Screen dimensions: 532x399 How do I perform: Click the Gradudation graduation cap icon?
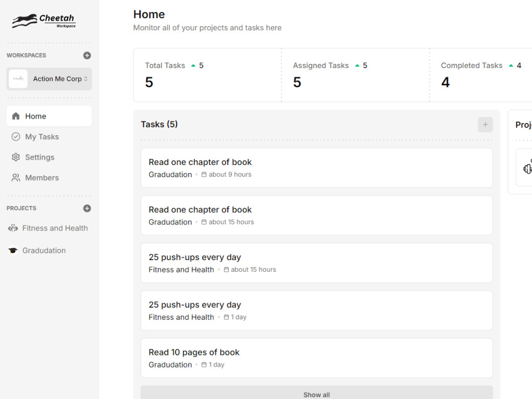point(13,251)
